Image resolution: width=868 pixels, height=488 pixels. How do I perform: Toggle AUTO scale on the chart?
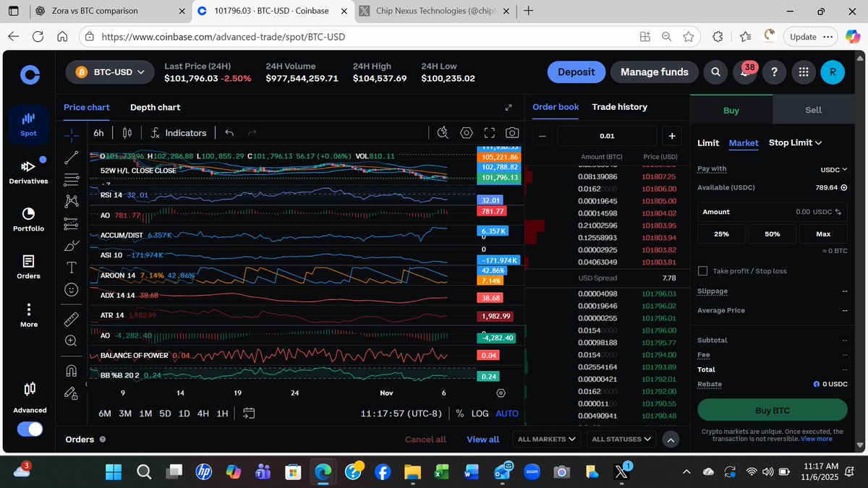tap(507, 414)
